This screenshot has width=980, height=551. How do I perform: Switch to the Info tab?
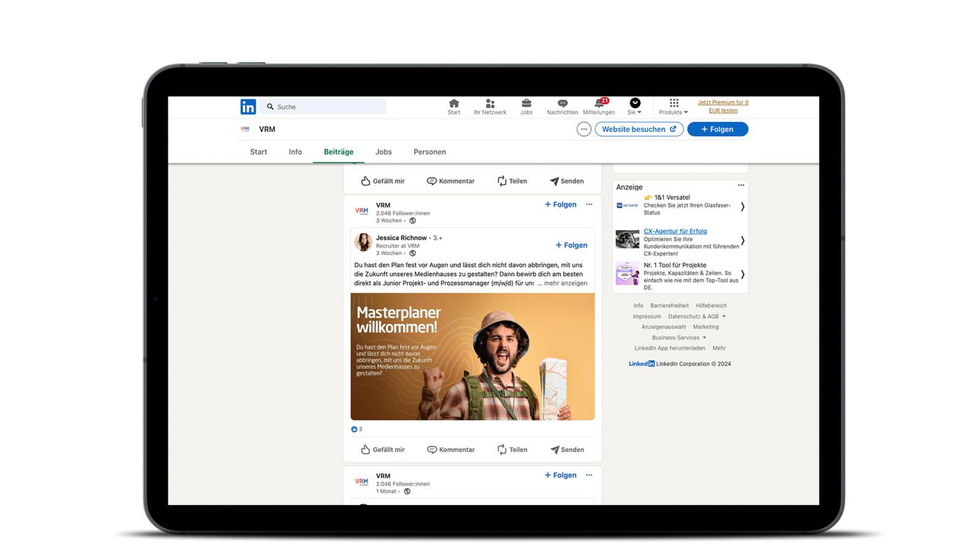[295, 152]
